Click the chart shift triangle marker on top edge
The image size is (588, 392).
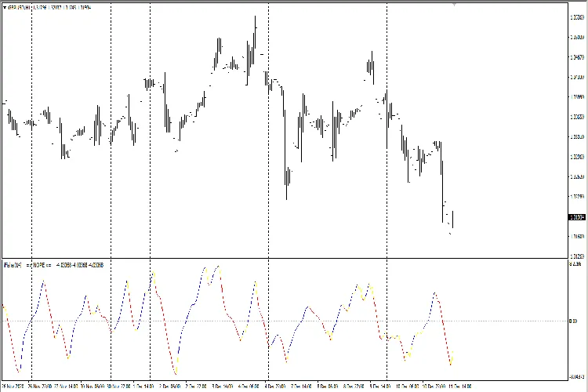click(x=454, y=4)
